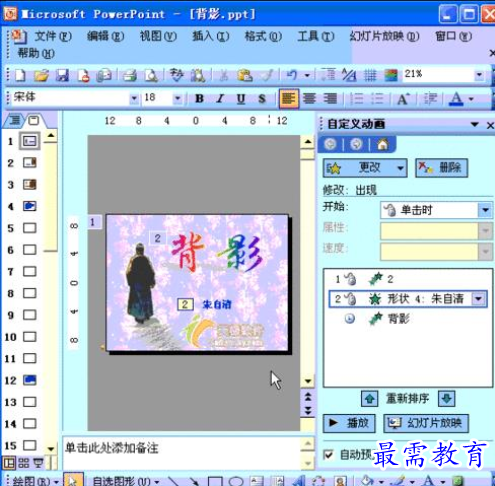Switch to the Slides tab
This screenshot has height=486, width=495.
(x=33, y=120)
